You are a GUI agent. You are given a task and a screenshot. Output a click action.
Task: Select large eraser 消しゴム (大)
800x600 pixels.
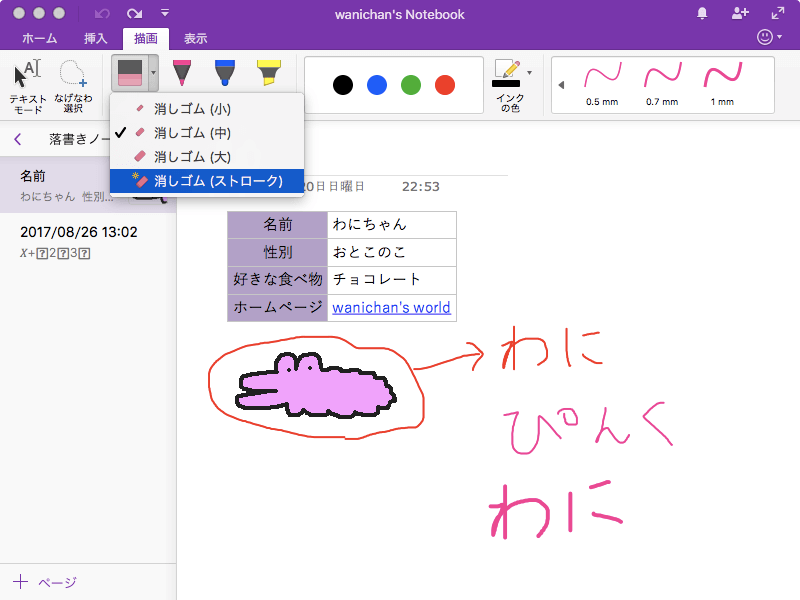click(207, 157)
